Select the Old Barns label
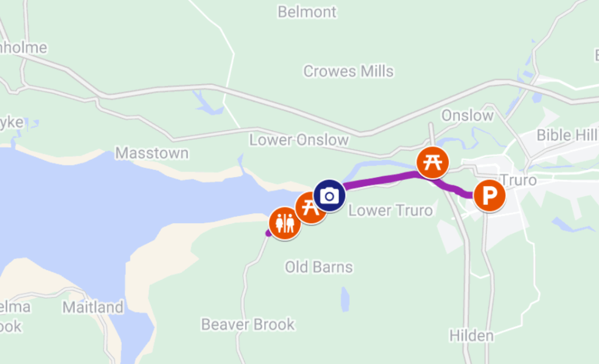The width and height of the screenshot is (599, 364). tap(319, 267)
